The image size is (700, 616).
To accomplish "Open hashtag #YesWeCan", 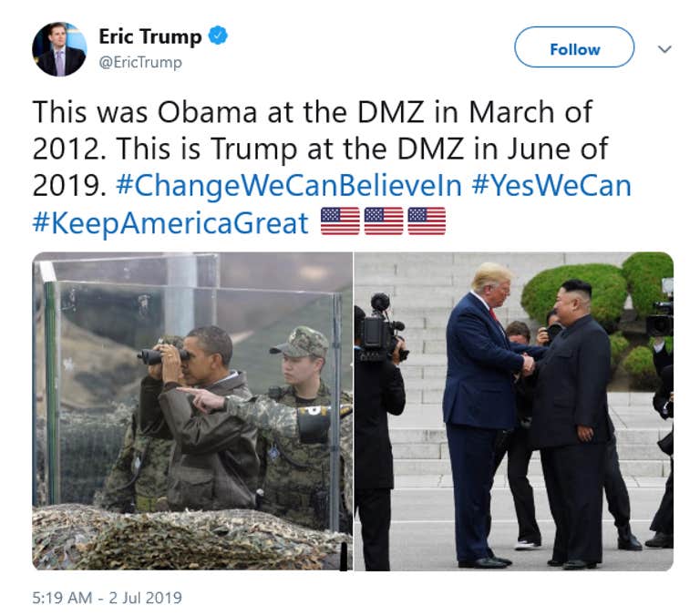I will click(551, 185).
